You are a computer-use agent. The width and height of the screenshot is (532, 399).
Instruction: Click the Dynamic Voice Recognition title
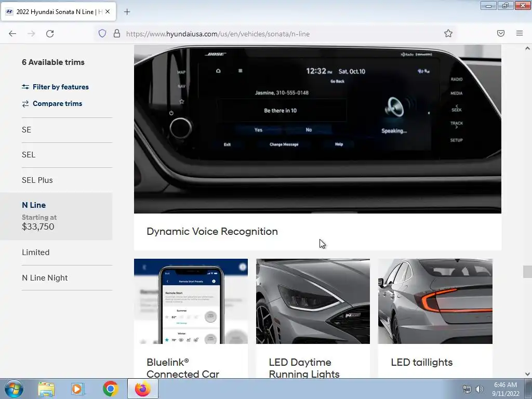(x=212, y=231)
